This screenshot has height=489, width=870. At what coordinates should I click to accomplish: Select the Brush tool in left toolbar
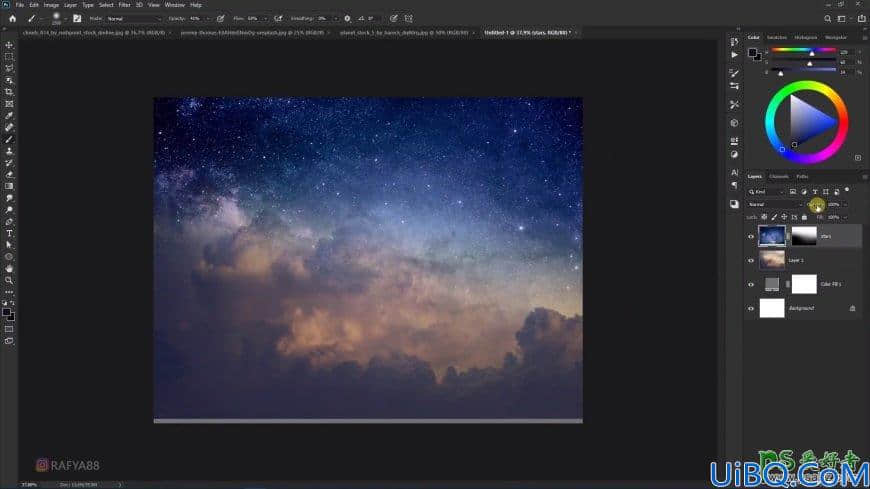coord(9,139)
